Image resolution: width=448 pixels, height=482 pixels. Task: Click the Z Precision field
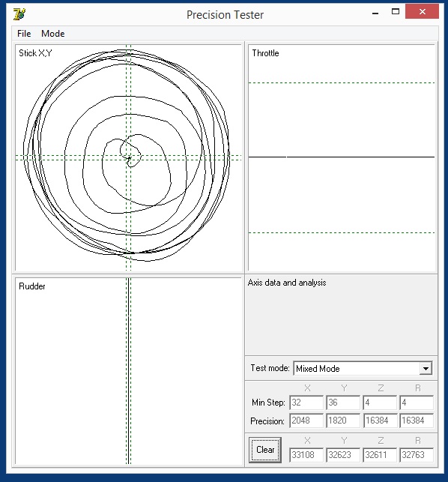pyautogui.click(x=380, y=421)
